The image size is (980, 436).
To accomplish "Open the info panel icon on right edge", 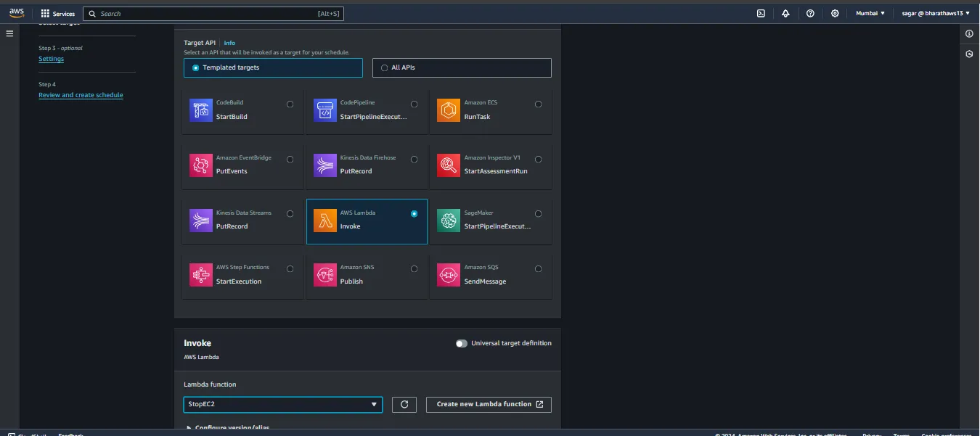I will (969, 34).
